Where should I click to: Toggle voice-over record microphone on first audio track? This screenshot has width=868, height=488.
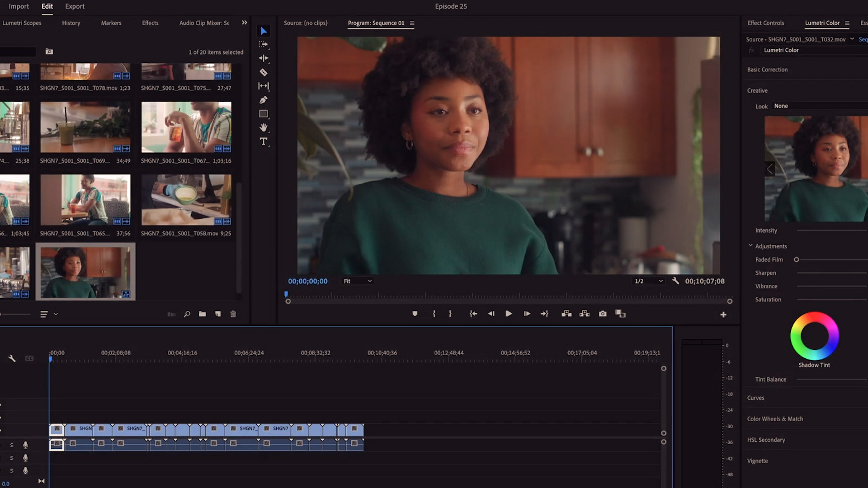[x=25, y=445]
